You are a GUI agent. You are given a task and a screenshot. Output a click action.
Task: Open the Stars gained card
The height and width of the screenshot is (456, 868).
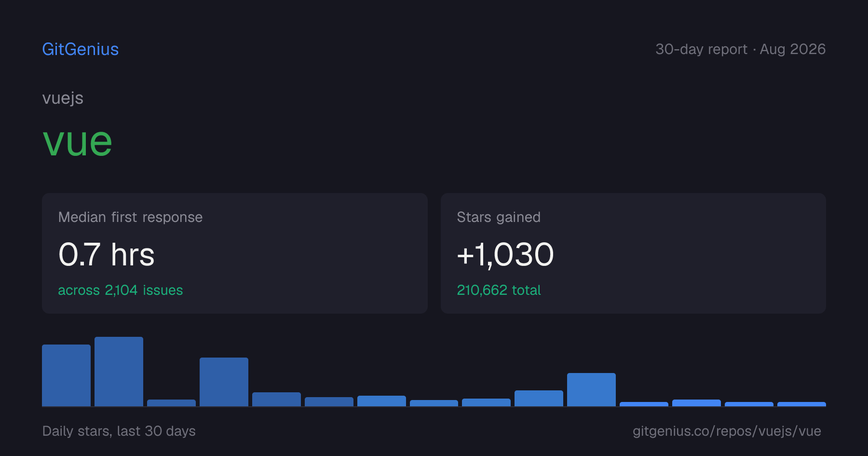pos(633,253)
